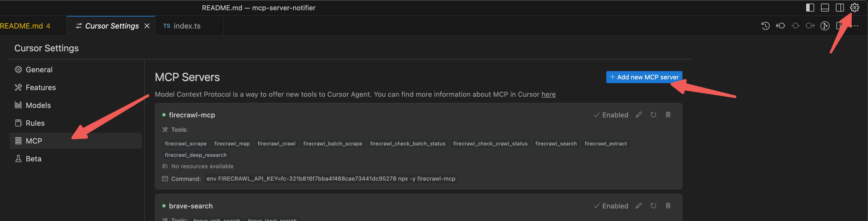Refresh the brave-search server
The height and width of the screenshot is (221, 868).
[x=653, y=206]
